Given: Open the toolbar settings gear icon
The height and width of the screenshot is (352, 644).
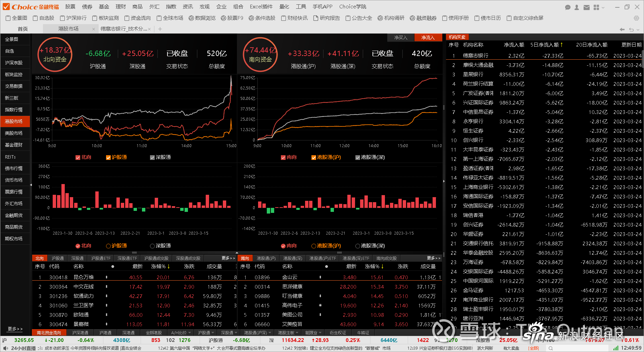Looking at the screenshot, I should [x=636, y=18].
